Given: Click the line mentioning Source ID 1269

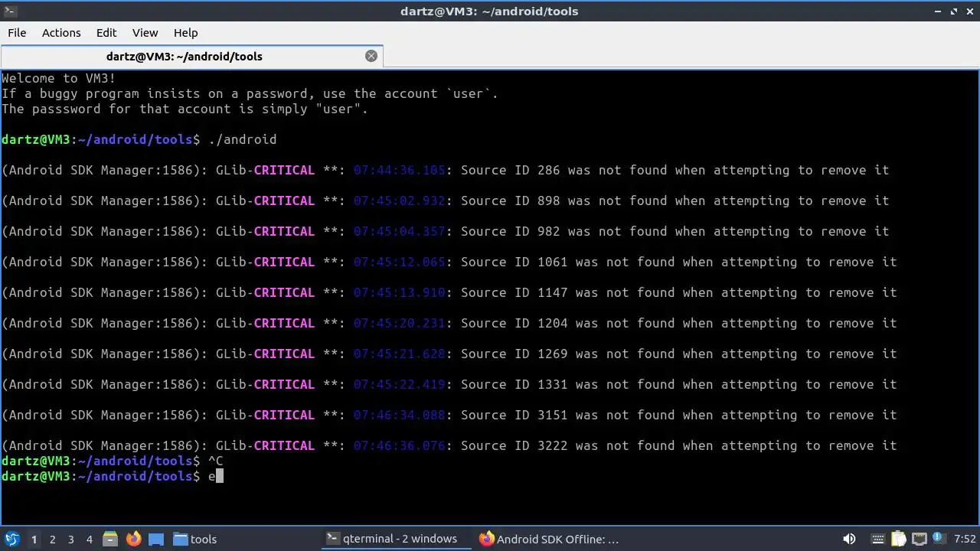Looking at the screenshot, I should 449,354.
